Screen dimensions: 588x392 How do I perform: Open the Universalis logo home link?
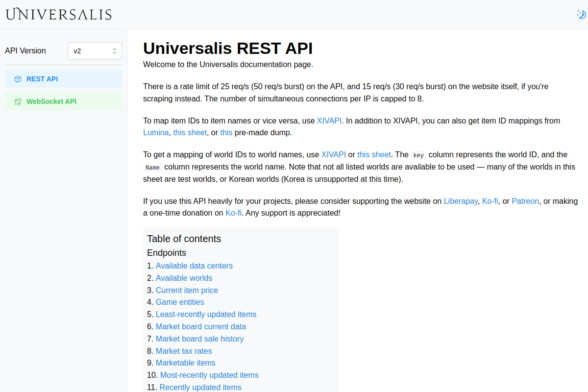point(59,14)
